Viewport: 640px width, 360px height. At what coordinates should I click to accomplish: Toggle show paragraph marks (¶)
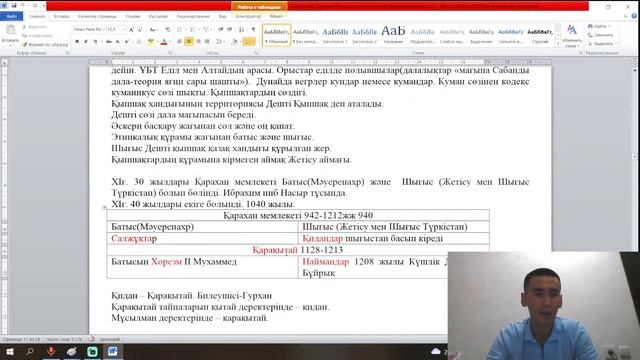(x=253, y=29)
